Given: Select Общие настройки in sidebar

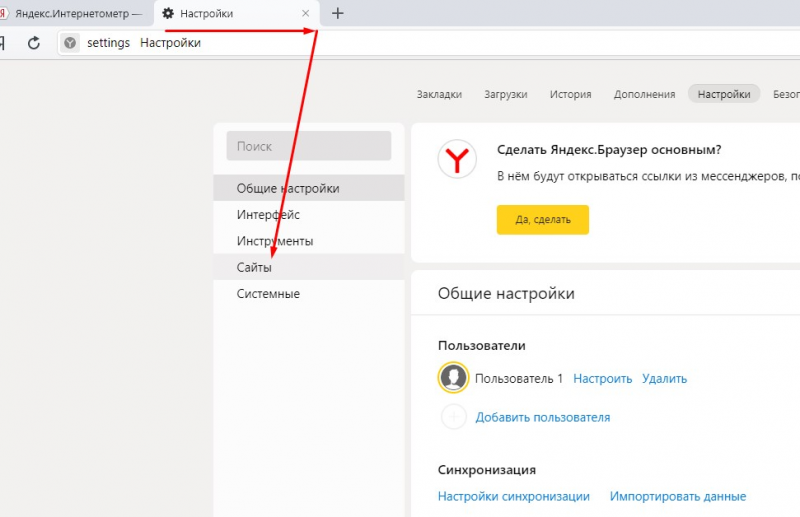Looking at the screenshot, I should [309, 188].
